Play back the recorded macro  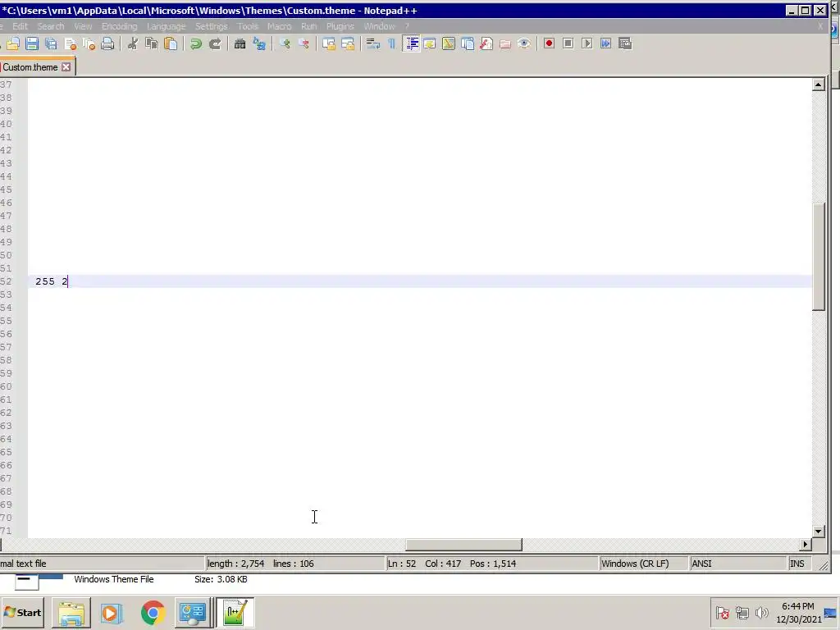(x=587, y=44)
